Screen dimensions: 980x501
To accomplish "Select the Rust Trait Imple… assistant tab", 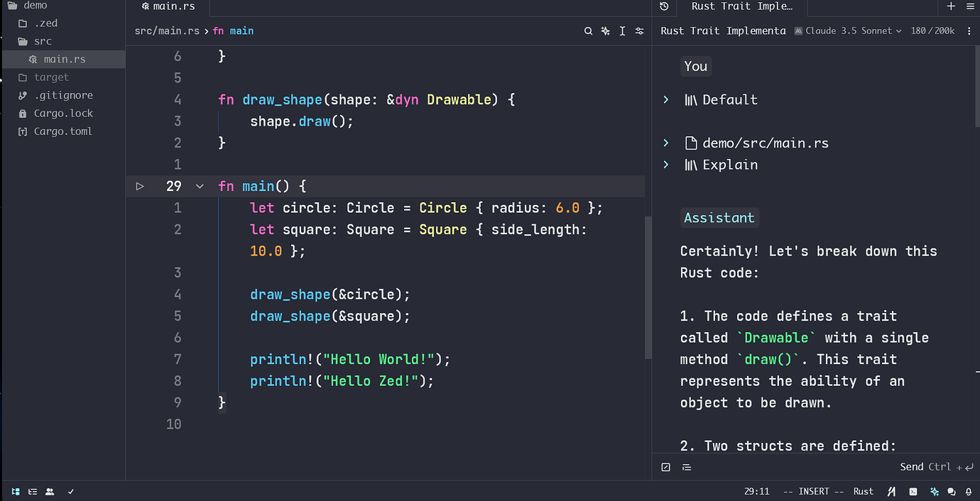I will tap(741, 7).
